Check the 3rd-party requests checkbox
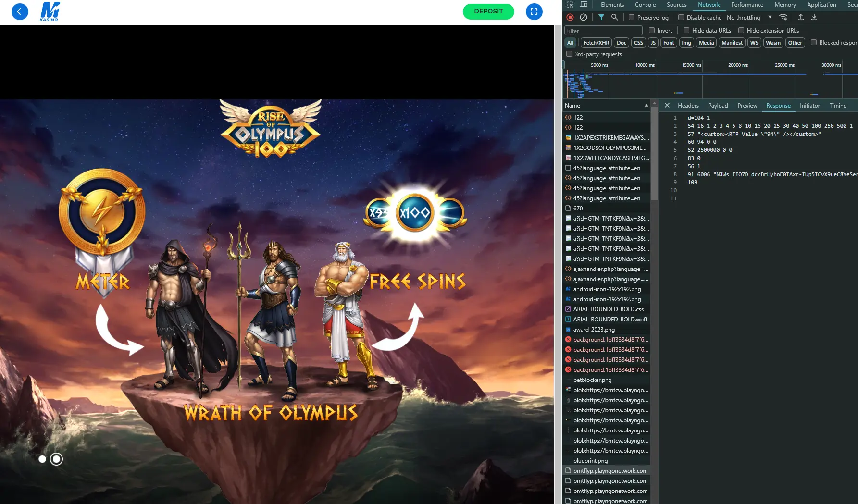This screenshot has height=504, width=858. [x=569, y=54]
